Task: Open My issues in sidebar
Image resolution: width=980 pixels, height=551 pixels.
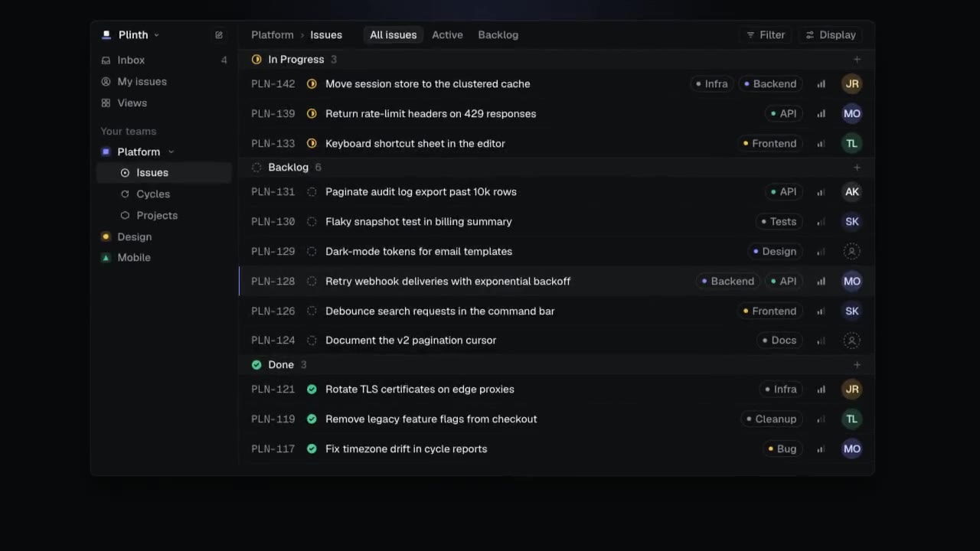Action: click(164, 82)
